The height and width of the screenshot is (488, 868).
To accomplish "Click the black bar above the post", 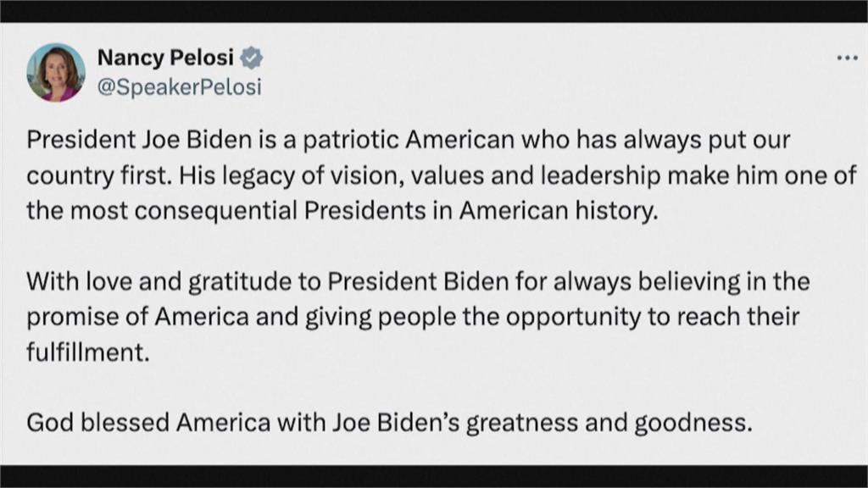I will coord(434,11).
